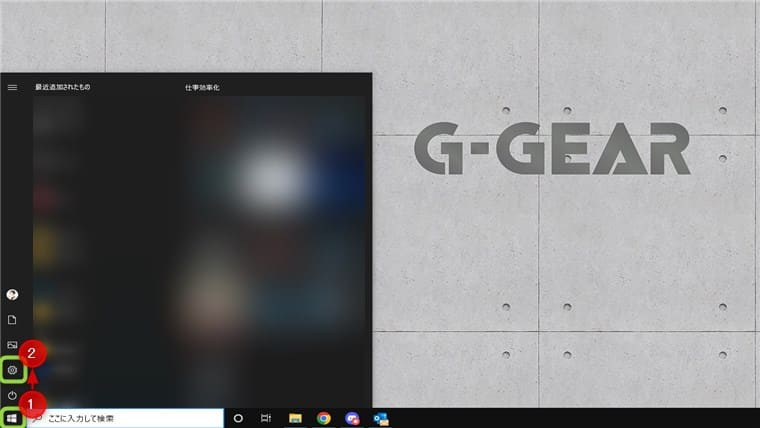Select the 仕事効率化 group heading
Image resolution: width=760 pixels, height=428 pixels.
pyautogui.click(x=202, y=88)
